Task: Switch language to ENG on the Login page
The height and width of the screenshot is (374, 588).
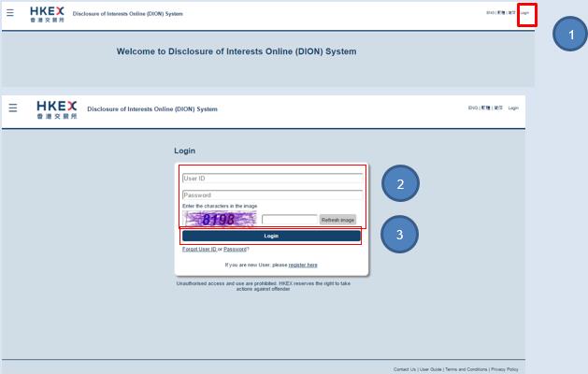Action: pyautogui.click(x=473, y=108)
